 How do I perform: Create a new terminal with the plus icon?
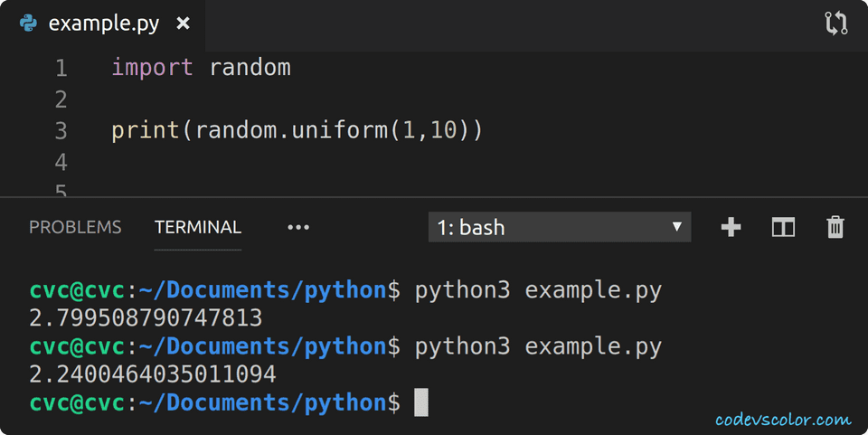[x=731, y=227]
